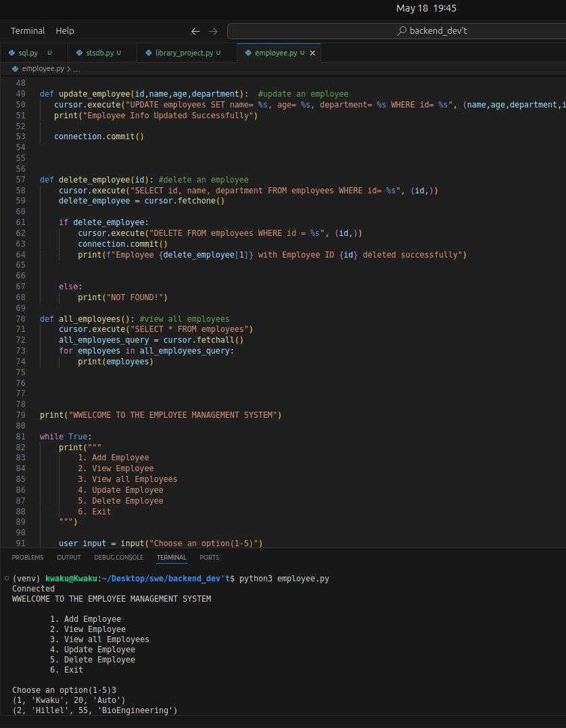Click the '#update an employee' comment
Screen dimensions: 566x728
(303, 94)
